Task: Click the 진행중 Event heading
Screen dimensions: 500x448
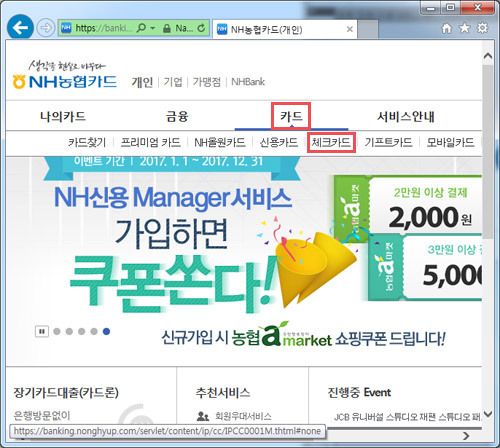Action: [x=359, y=393]
